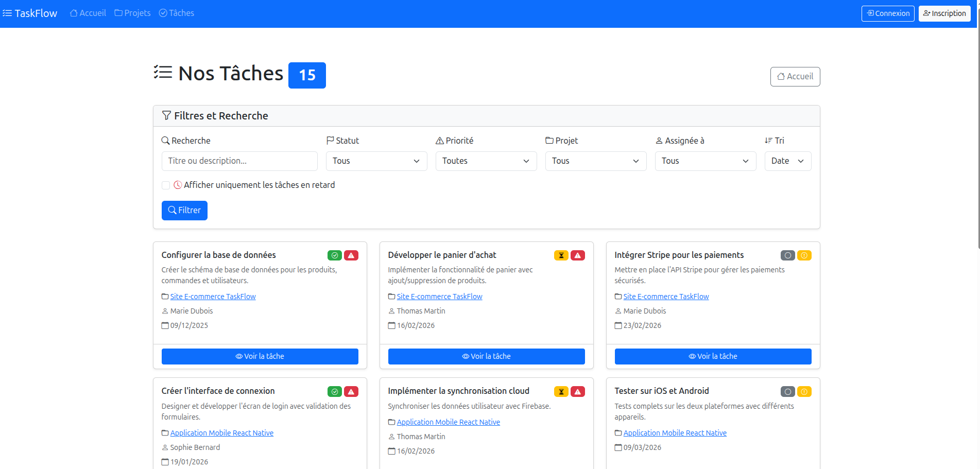The height and width of the screenshot is (469, 980).
Task: Open Application Mobile link in synchronisation cloud card
Action: (x=449, y=422)
